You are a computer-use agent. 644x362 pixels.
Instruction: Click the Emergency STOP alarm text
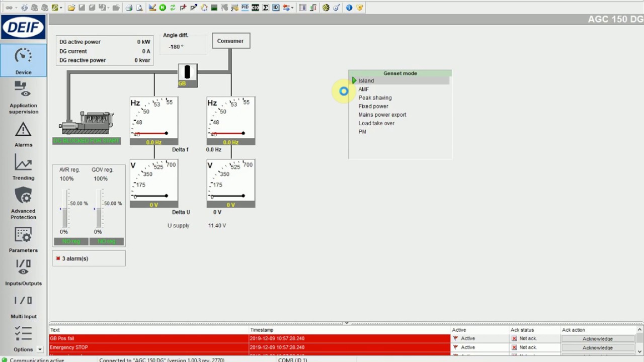(x=69, y=348)
